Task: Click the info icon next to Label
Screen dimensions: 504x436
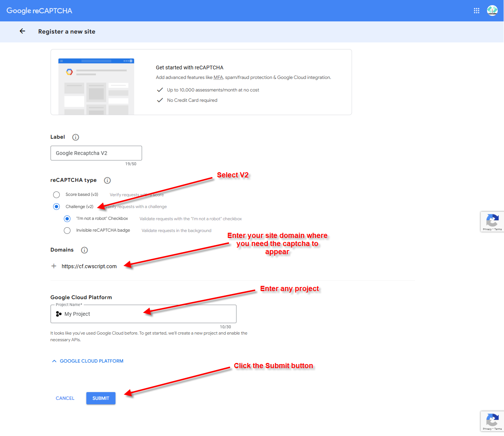Action: point(76,137)
